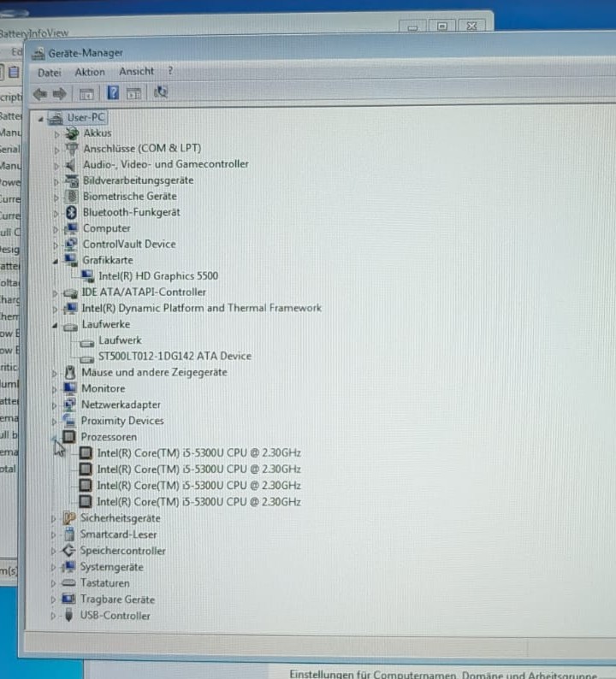Select the Grafikkarte label
Image resolution: width=616 pixels, height=679 pixels.
(x=108, y=260)
